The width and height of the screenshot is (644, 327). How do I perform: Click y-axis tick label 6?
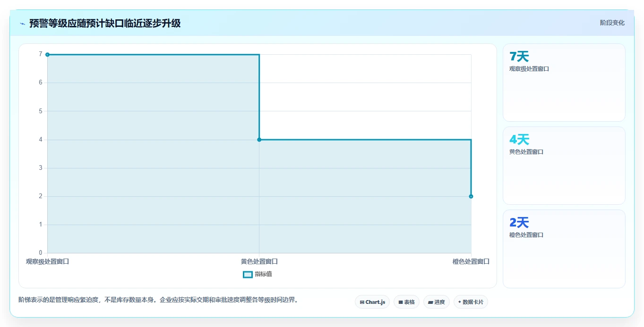(x=41, y=83)
